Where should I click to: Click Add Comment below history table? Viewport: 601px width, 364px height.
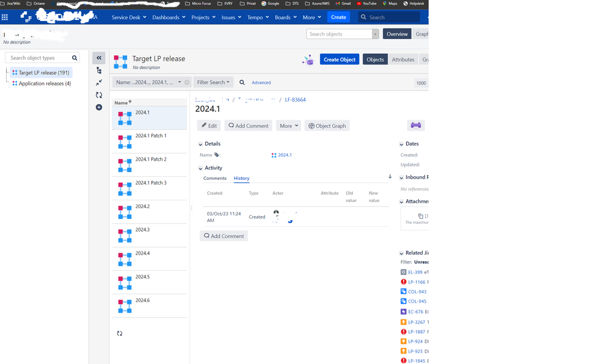[x=224, y=236]
